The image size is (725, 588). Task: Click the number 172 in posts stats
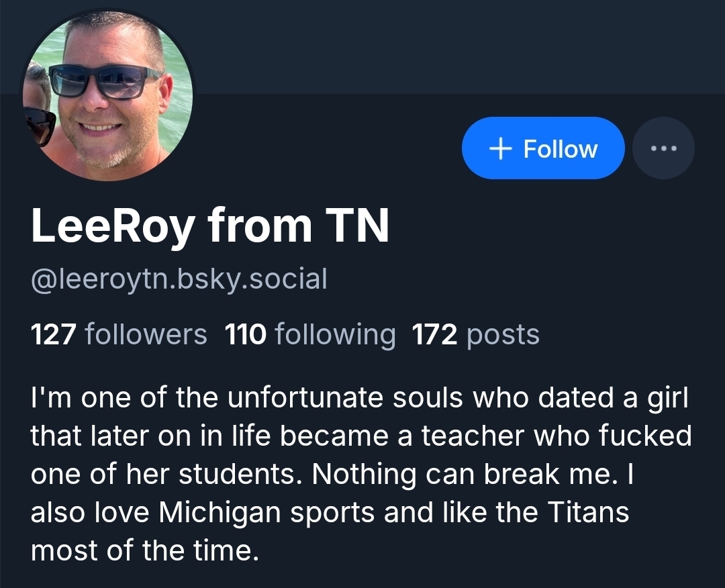point(434,334)
